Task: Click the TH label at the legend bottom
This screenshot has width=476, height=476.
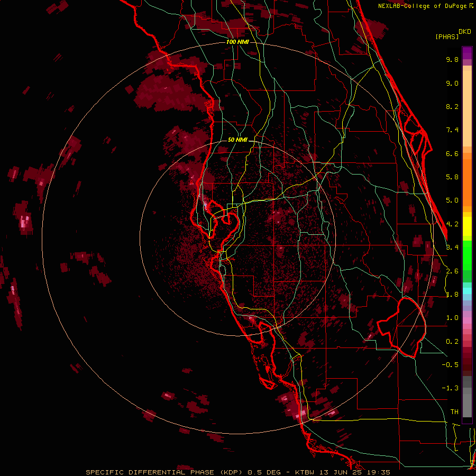Action: tap(454, 412)
